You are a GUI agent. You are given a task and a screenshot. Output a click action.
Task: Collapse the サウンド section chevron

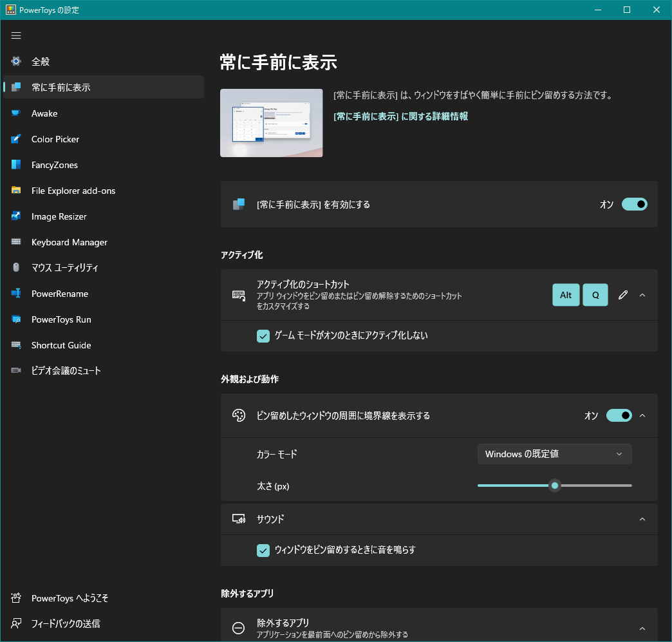(642, 519)
